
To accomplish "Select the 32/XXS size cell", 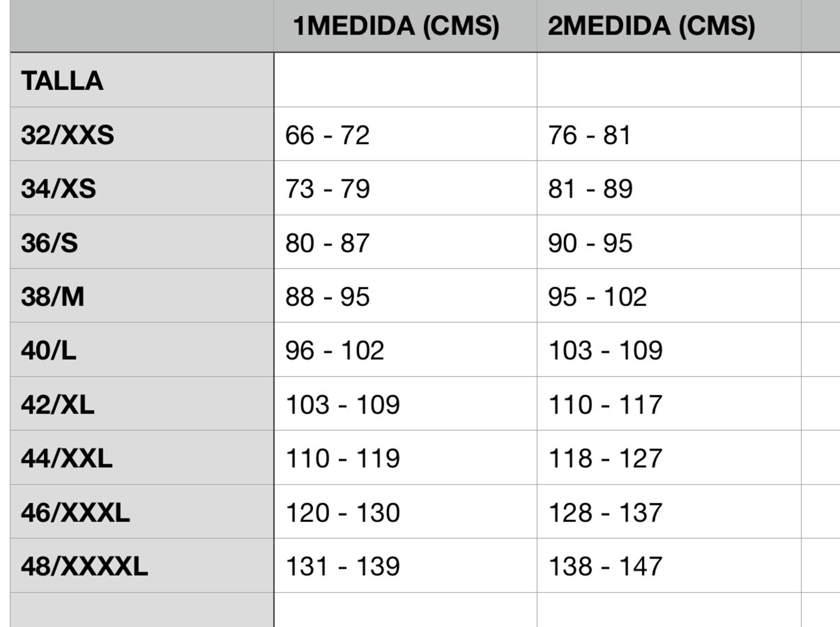I will pos(142,134).
